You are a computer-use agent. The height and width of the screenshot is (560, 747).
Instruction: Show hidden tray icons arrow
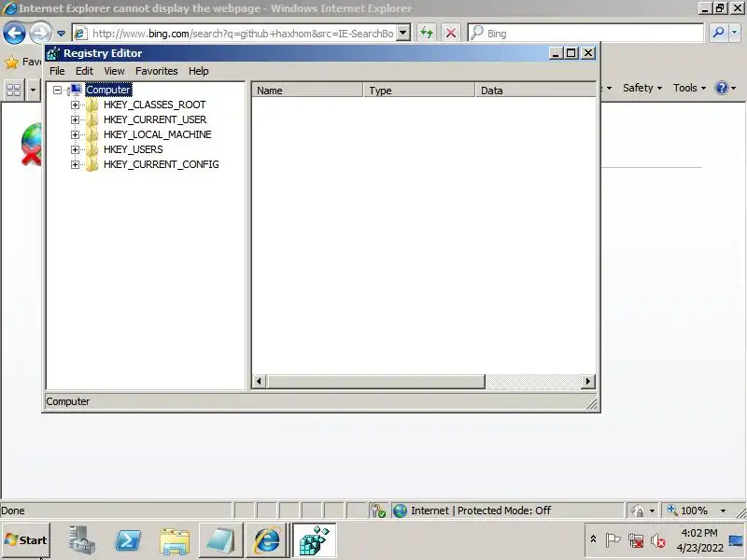[593, 539]
